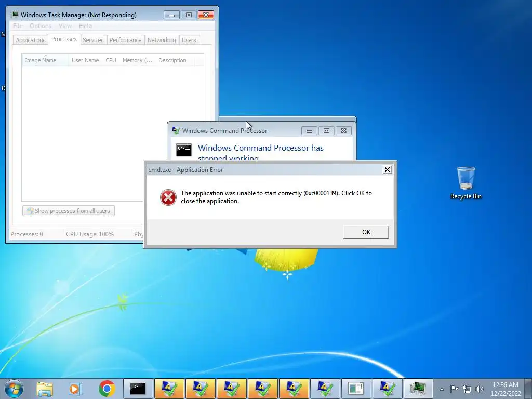Maximize the Windows Task Manager window
532x399 pixels.
[189, 15]
